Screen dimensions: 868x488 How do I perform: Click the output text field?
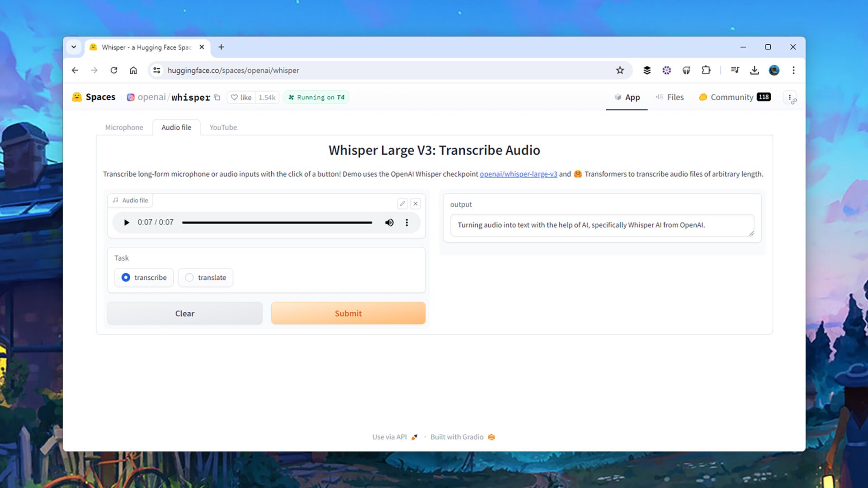[x=602, y=225]
